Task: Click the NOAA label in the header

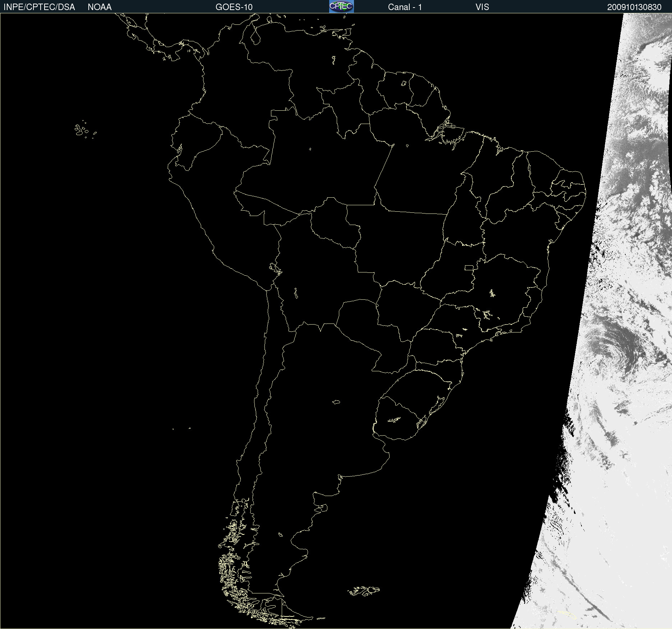Action: (100, 7)
